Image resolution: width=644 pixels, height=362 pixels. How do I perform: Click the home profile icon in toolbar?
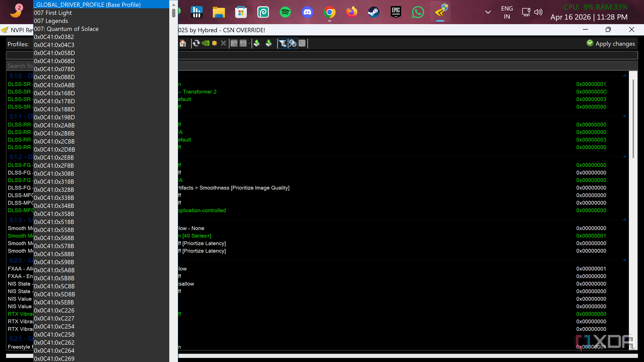coord(183,43)
